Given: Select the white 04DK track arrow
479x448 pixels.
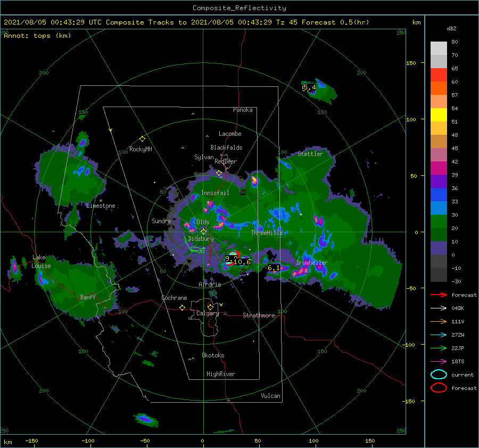Looking at the screenshot, I should tap(439, 308).
